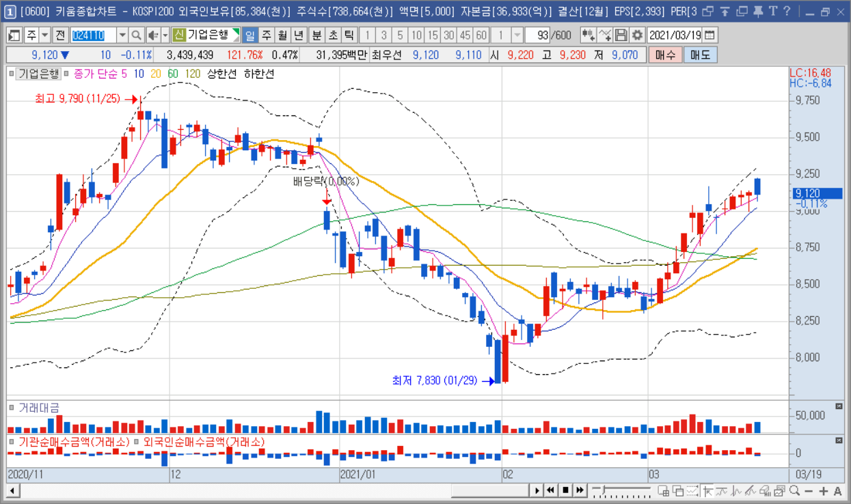Toggle the 거래대금 panel marker square
This screenshot has width=851, height=504.
11,406
